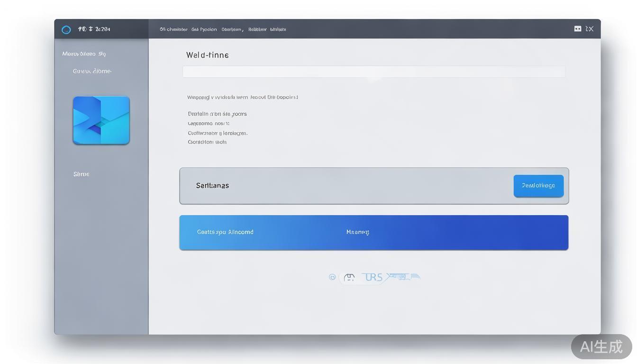Open the 'Relibbmr' top menu

click(257, 29)
